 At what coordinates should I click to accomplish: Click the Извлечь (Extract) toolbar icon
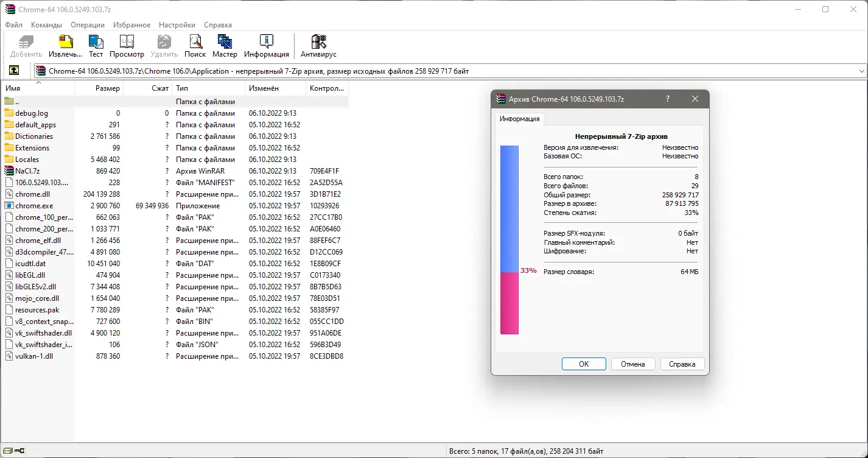(x=65, y=43)
